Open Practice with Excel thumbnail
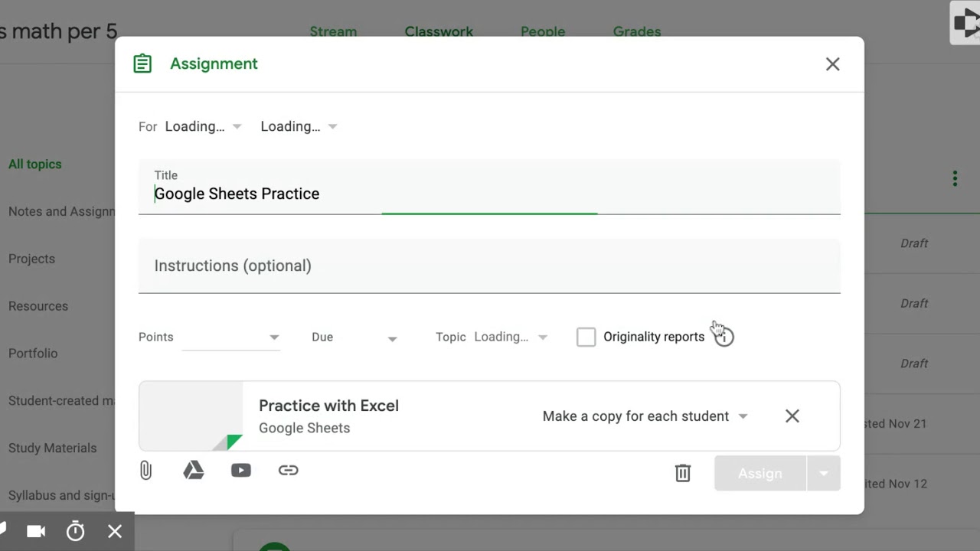 tap(191, 416)
